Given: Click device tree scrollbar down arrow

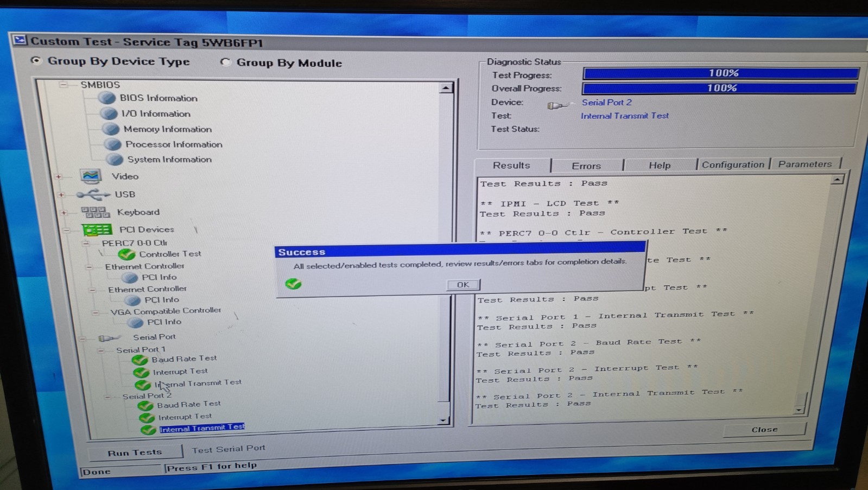Looking at the screenshot, I should pos(443,420).
